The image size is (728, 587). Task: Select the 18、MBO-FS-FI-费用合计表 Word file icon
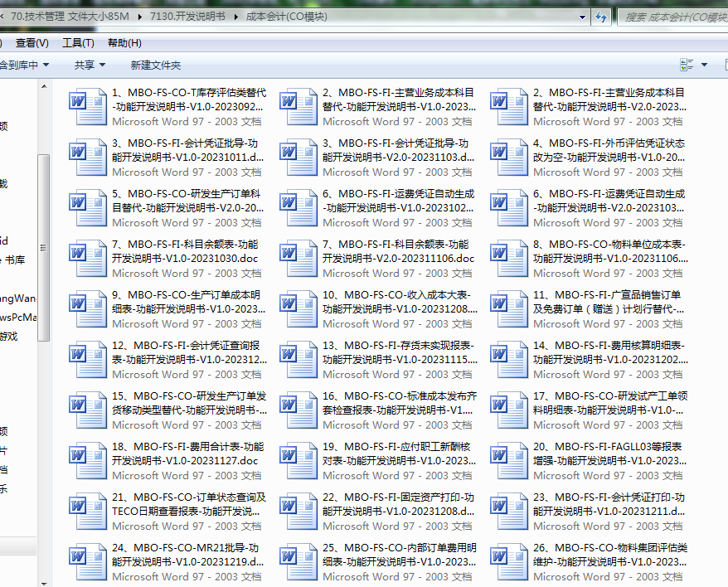(x=87, y=460)
